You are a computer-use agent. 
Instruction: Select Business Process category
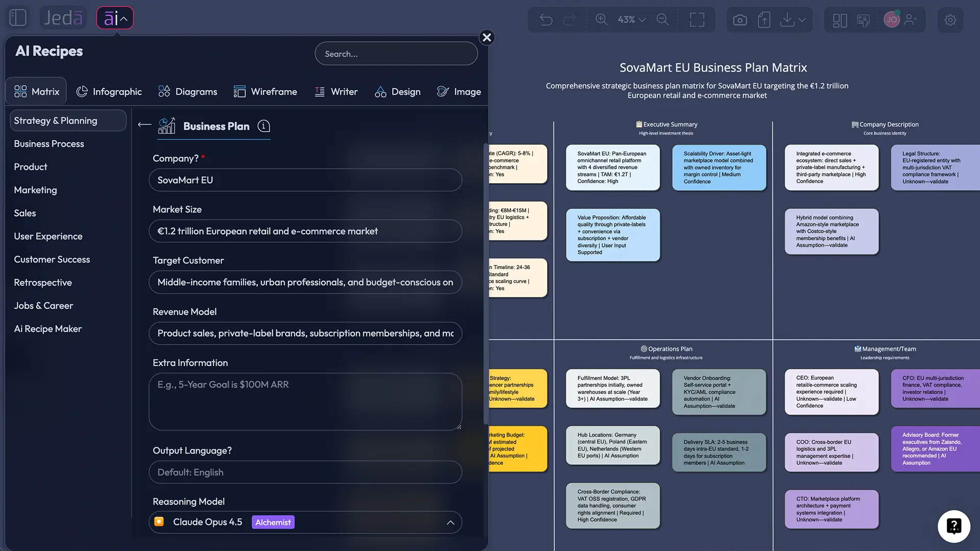pyautogui.click(x=49, y=144)
